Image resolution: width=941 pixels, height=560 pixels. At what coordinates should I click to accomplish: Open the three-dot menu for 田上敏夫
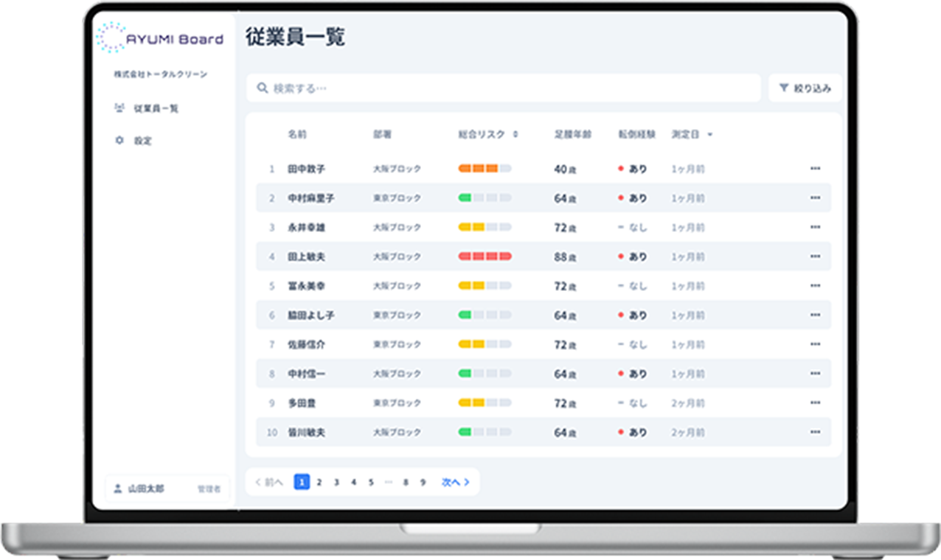click(x=815, y=256)
